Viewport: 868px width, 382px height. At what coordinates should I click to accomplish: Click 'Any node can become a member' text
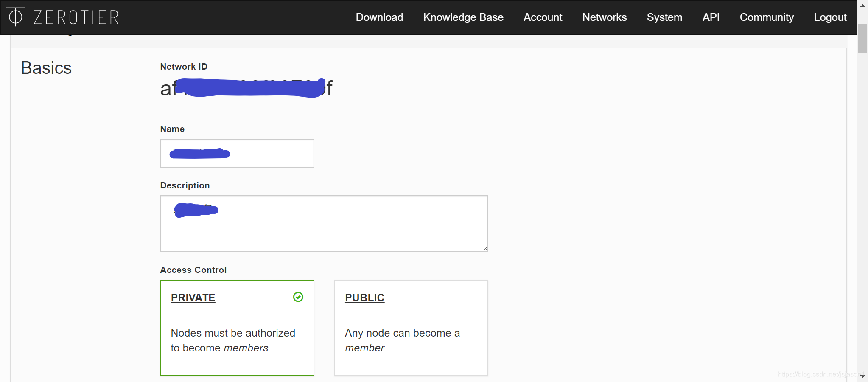pyautogui.click(x=402, y=340)
